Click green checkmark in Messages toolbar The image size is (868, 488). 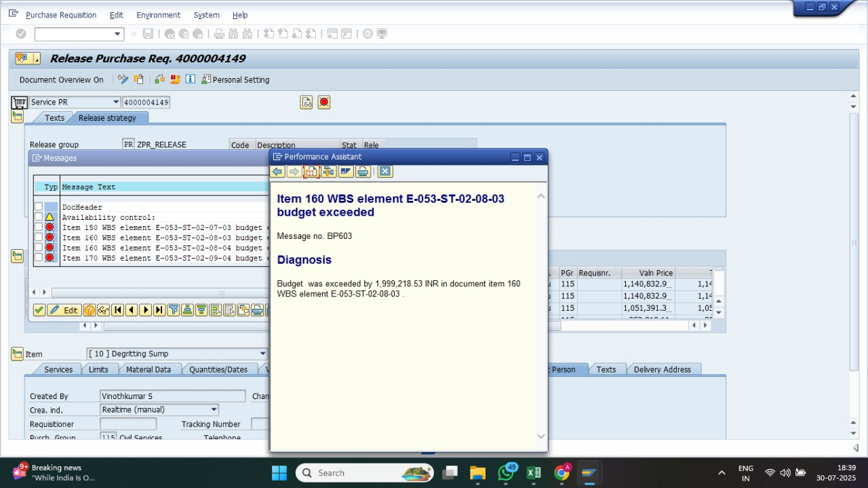39,310
